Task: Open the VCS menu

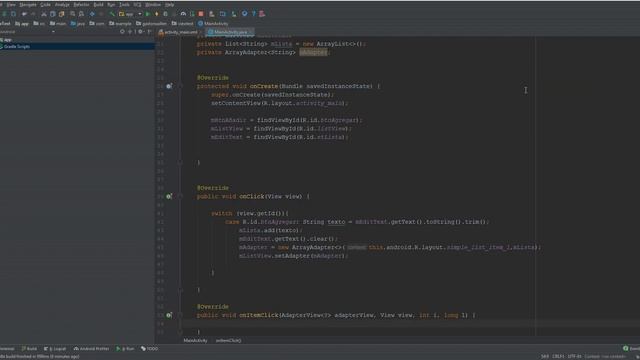Action: (x=137, y=4)
